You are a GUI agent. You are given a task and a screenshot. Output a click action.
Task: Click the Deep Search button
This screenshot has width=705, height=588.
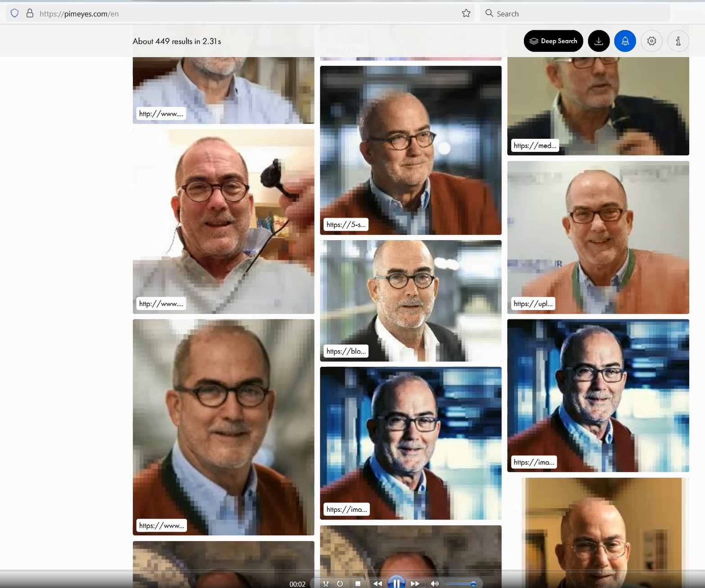click(553, 41)
